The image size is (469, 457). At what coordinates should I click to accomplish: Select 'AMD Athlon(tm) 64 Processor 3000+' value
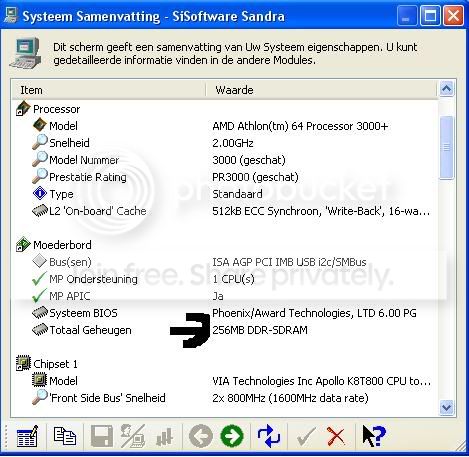pos(300,126)
